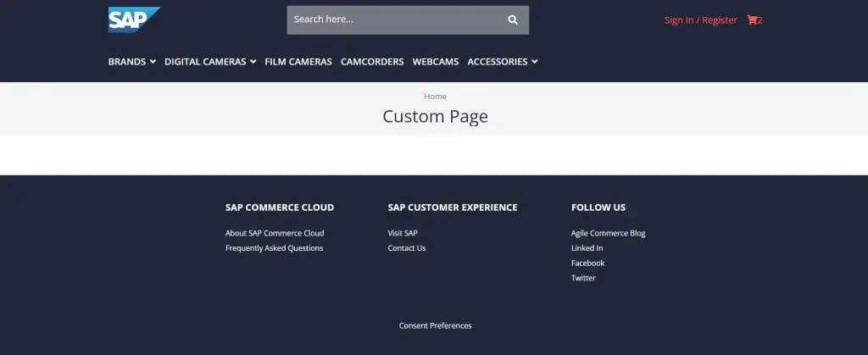Click the "Custom Page" heading

pos(435,116)
